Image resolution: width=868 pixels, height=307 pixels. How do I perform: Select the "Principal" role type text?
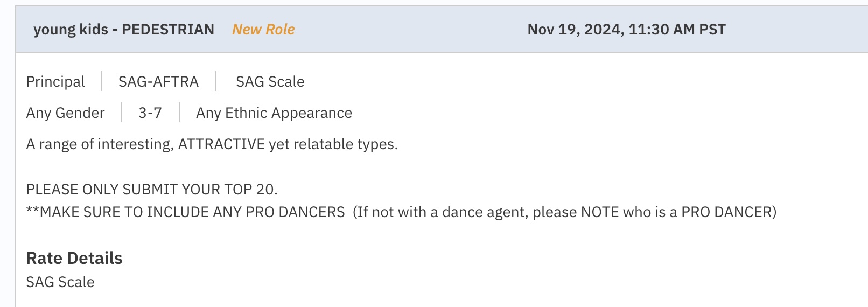[x=55, y=82]
